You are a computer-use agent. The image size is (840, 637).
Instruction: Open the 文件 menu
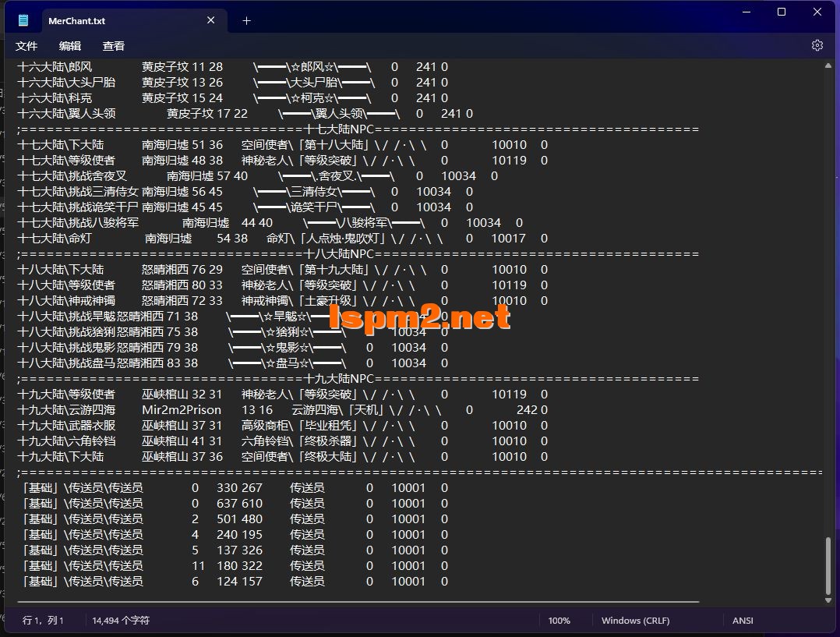26,46
